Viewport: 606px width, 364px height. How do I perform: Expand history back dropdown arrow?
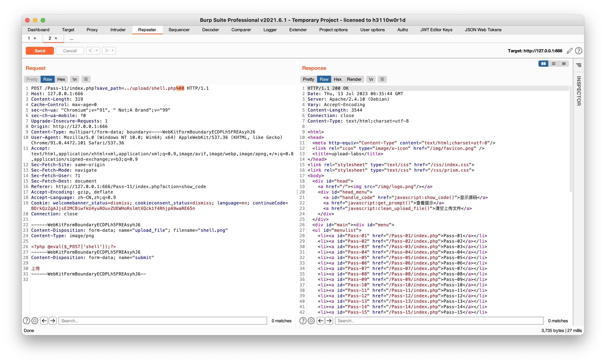coord(97,51)
